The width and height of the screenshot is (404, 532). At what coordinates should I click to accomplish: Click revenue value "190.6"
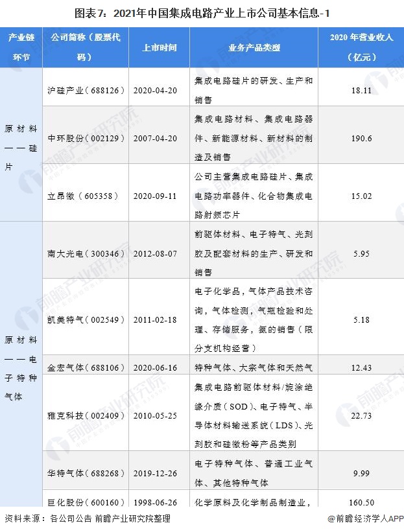pos(361,139)
